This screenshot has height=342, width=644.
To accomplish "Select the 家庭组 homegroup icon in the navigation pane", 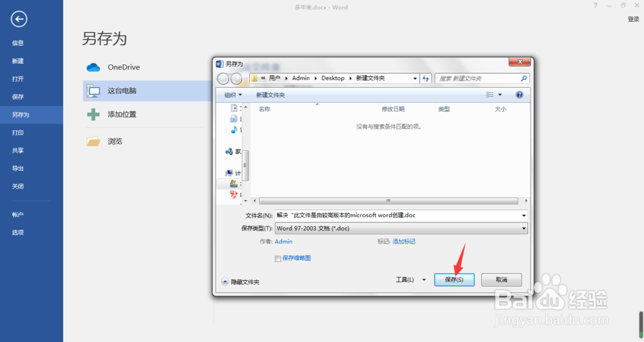I will point(229,151).
